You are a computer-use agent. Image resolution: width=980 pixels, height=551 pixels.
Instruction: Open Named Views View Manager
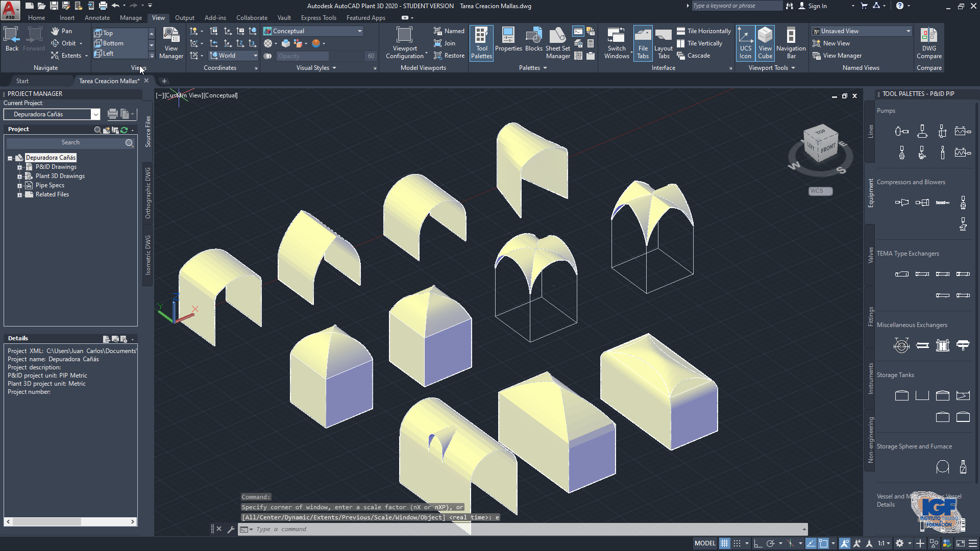[x=837, y=56]
